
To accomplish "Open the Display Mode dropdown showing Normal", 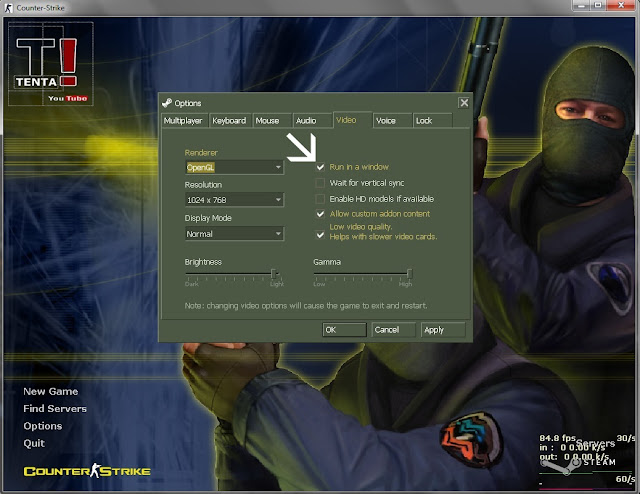I will (234, 234).
